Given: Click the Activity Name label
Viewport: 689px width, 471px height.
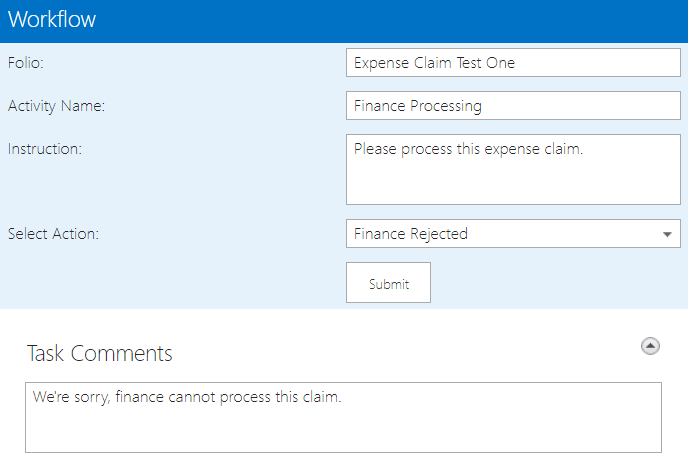Looking at the screenshot, I should (56, 106).
